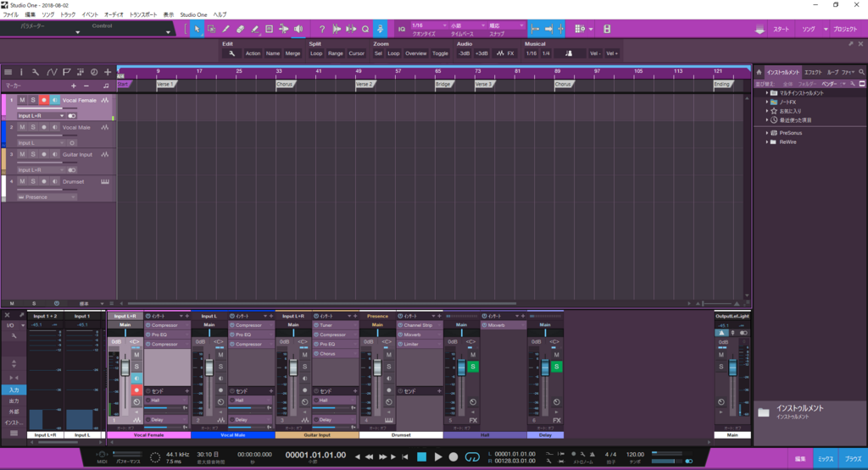This screenshot has height=470, width=868.
Task: Add a marker with the plus button
Action: [x=74, y=86]
